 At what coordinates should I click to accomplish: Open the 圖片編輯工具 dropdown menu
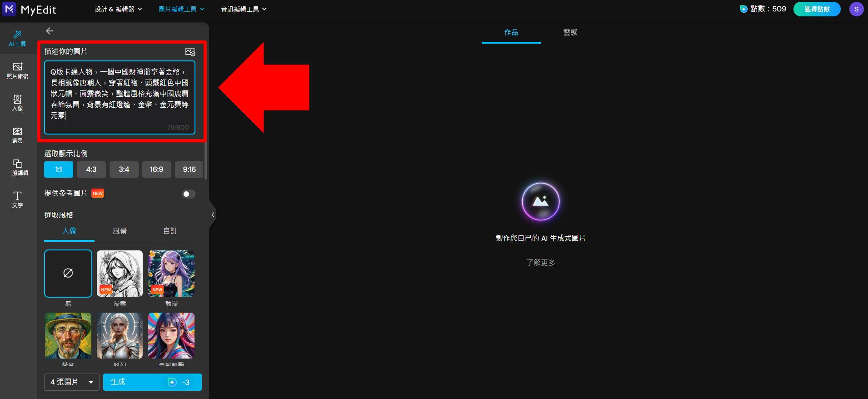181,9
